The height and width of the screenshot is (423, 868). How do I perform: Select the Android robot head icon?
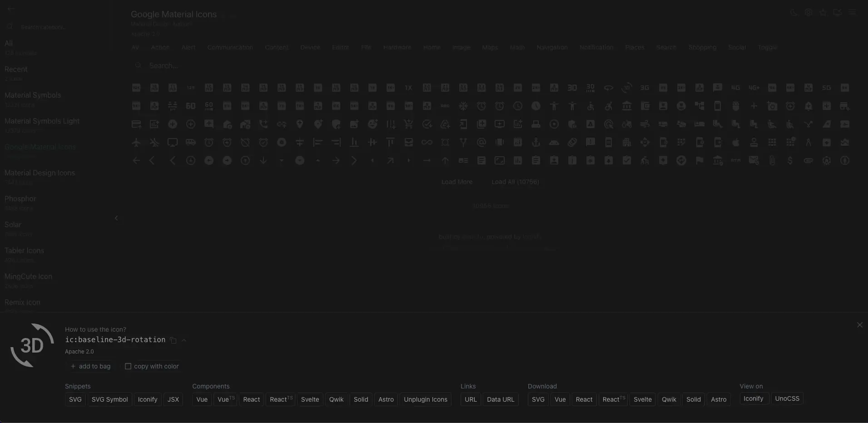(x=554, y=143)
